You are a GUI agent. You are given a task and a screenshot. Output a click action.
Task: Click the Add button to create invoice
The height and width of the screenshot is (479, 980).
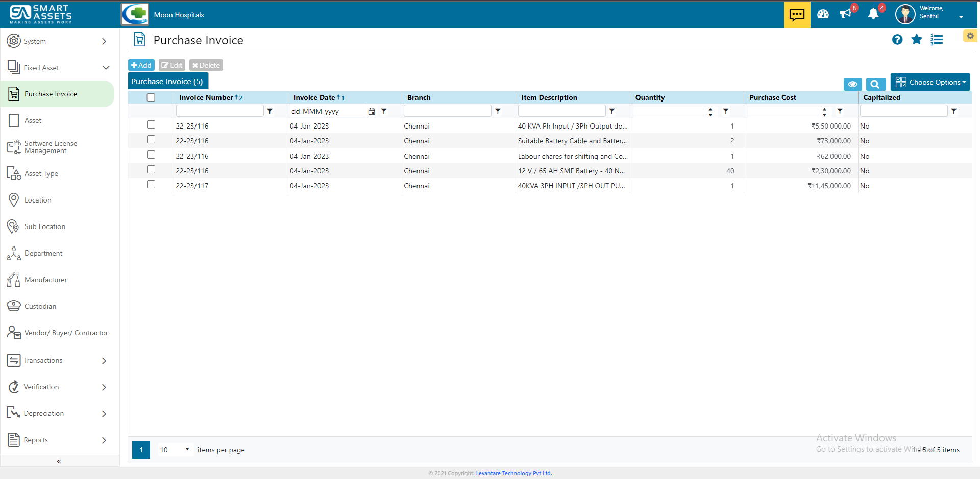pos(141,65)
